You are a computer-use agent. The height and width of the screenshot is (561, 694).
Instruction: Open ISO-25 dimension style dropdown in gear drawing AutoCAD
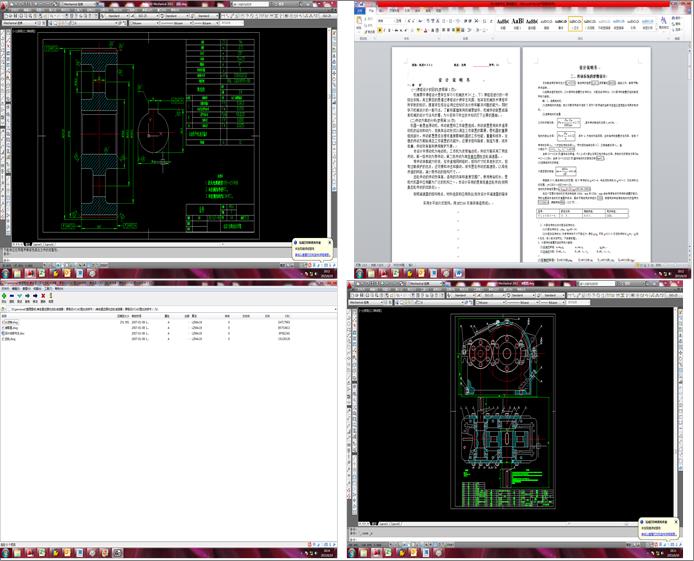[146, 16]
